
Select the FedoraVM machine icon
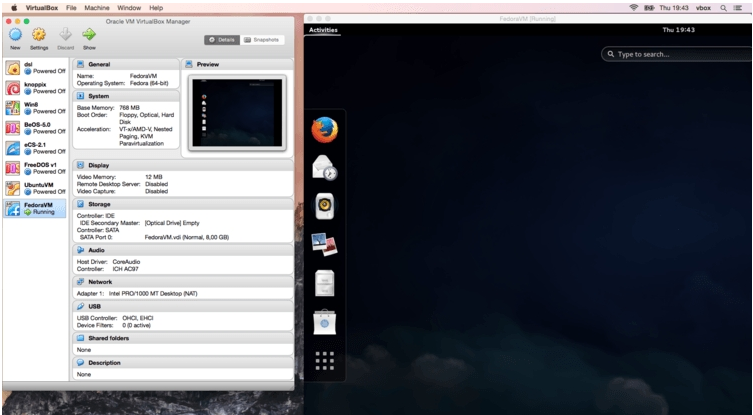click(12, 208)
